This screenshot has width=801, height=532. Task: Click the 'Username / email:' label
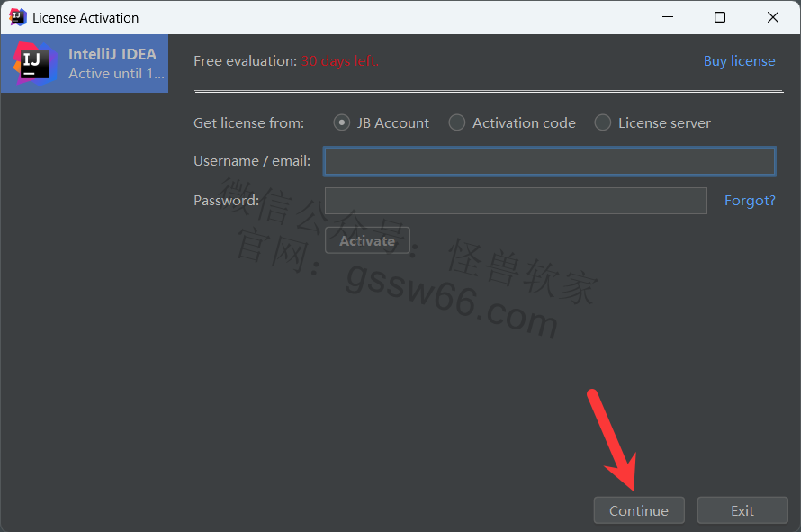click(252, 161)
